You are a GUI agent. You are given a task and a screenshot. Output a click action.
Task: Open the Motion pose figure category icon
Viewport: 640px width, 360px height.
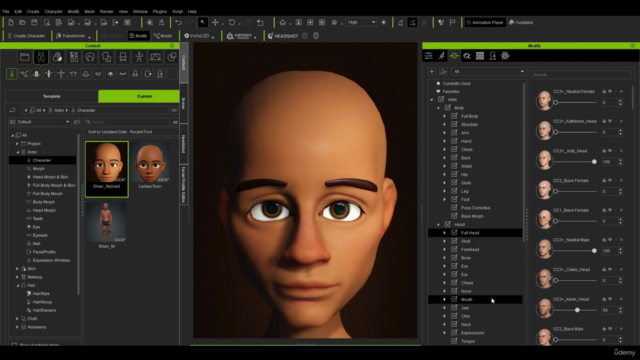click(x=139, y=57)
